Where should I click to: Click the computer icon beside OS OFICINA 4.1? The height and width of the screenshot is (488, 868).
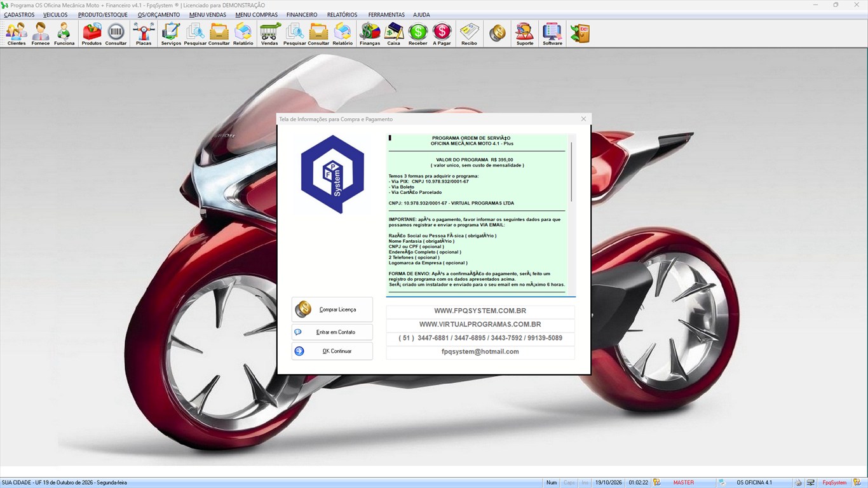click(722, 482)
